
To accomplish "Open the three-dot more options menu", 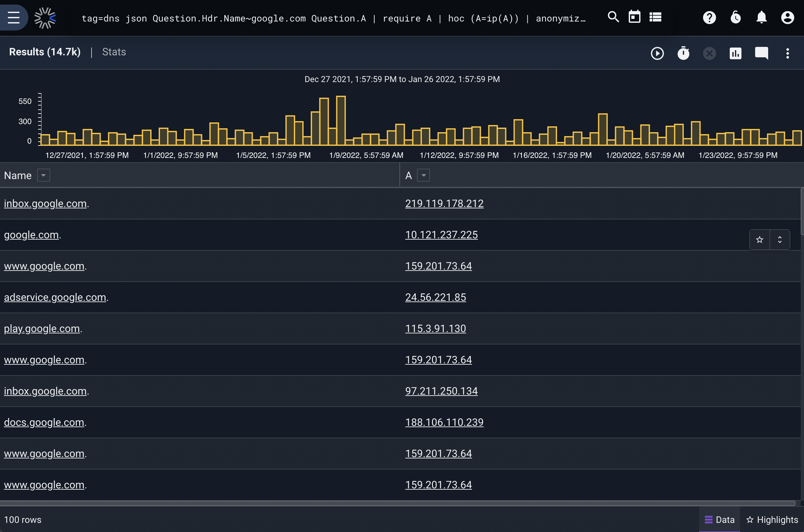I will click(787, 53).
